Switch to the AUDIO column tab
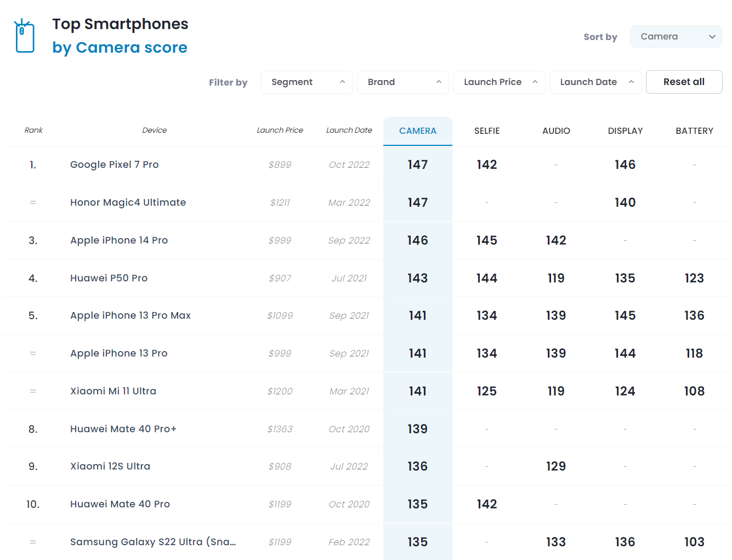 (556, 131)
